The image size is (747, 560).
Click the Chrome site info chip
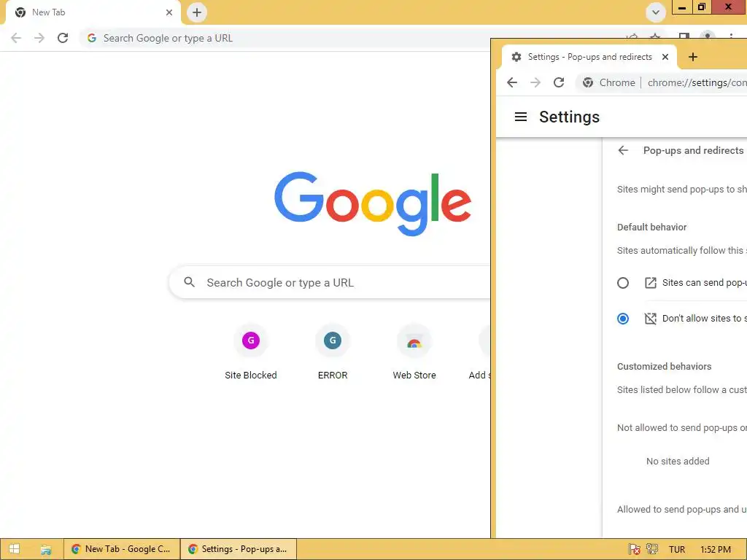609,82
